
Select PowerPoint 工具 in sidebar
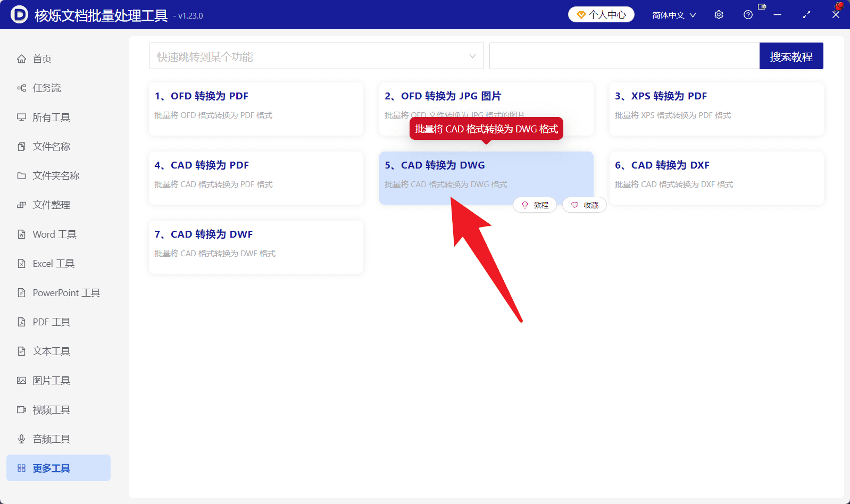[59, 293]
